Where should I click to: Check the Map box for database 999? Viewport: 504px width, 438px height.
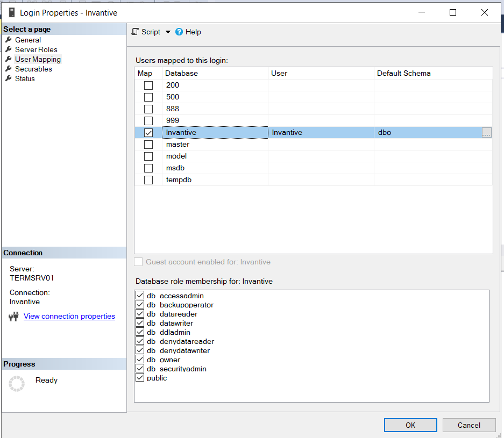(x=148, y=121)
